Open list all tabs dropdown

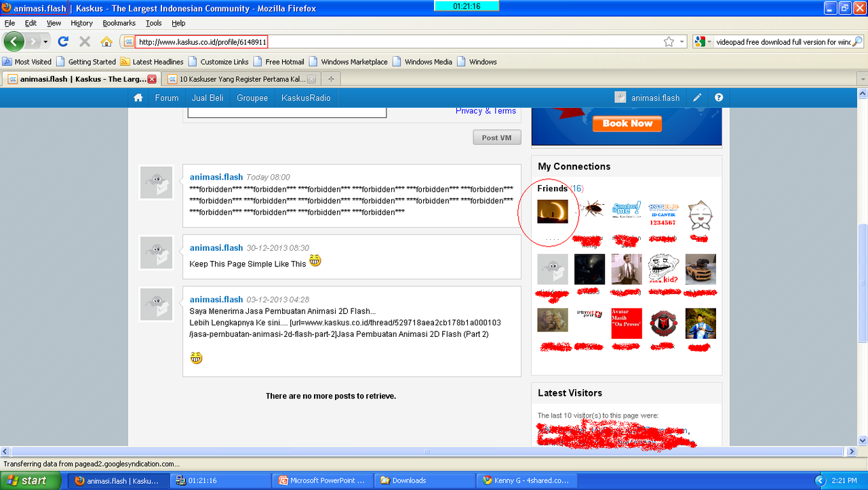863,79
